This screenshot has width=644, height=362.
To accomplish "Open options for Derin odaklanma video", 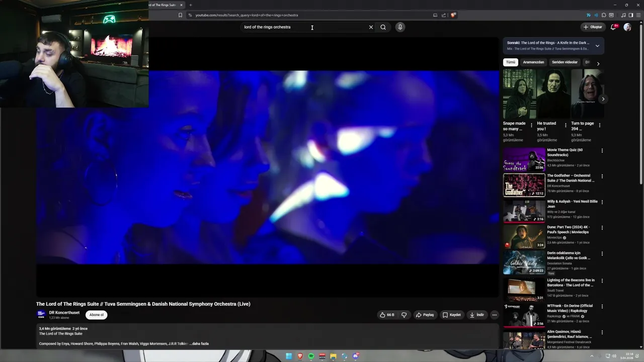I will coord(602,254).
